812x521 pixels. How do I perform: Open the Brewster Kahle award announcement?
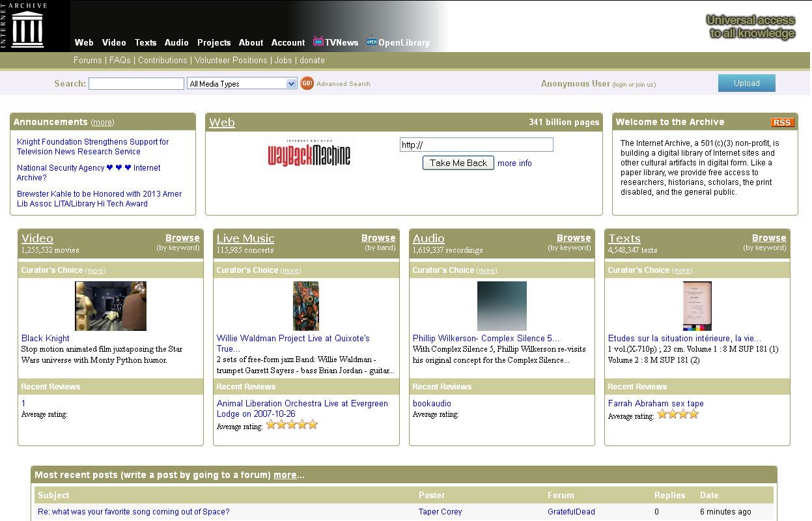[x=99, y=199]
